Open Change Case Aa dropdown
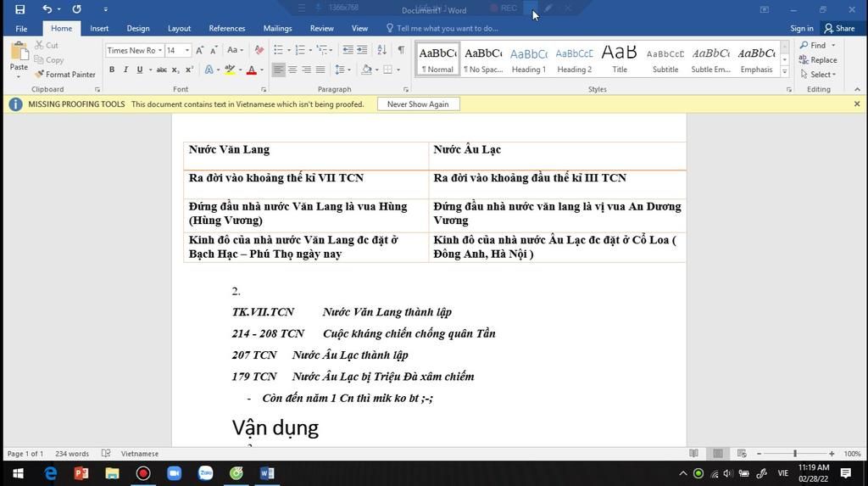Viewport: 868px width, 486px height. [x=236, y=50]
